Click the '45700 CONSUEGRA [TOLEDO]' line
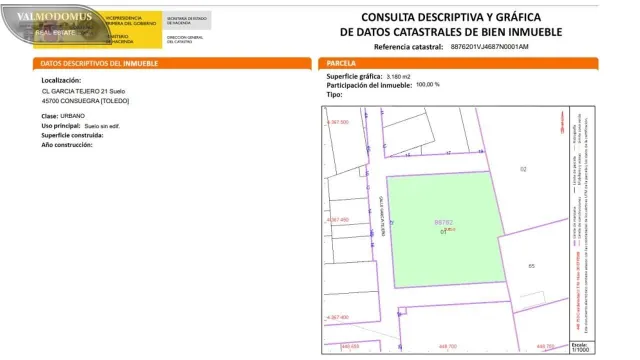The width and height of the screenshot is (640, 360). [85, 101]
